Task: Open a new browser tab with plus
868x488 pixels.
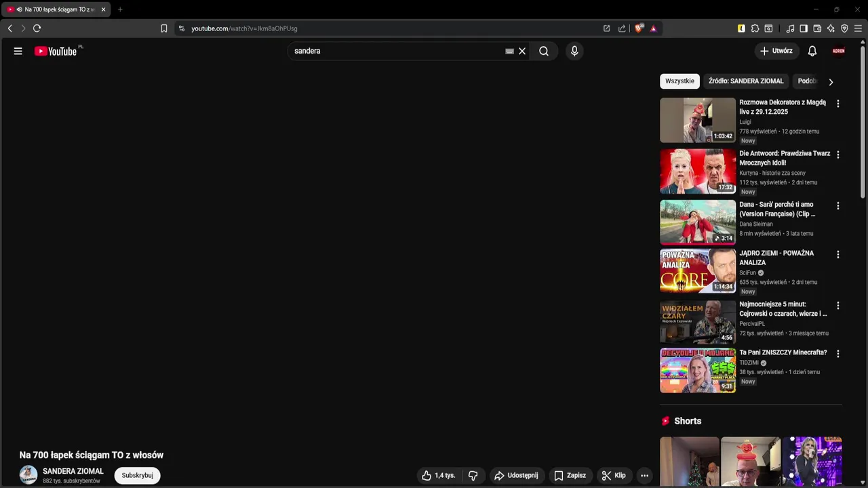Action: [x=120, y=9]
